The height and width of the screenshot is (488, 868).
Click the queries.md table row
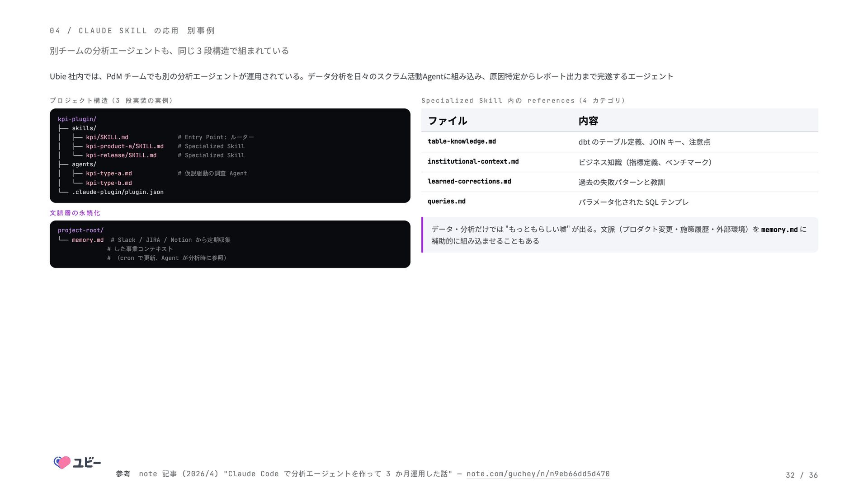tap(619, 202)
